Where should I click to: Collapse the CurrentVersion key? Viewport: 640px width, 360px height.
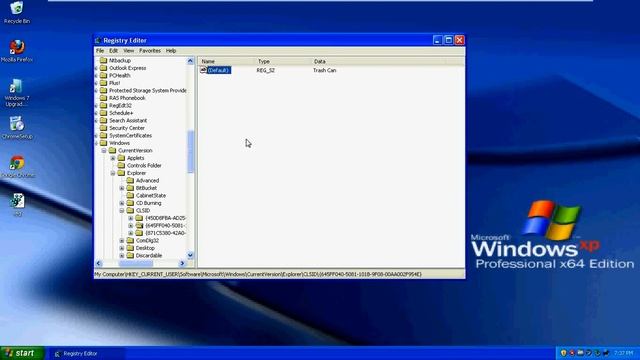(104, 151)
